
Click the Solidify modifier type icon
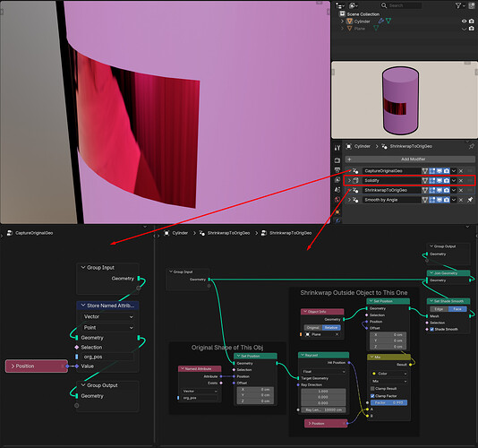click(355, 180)
